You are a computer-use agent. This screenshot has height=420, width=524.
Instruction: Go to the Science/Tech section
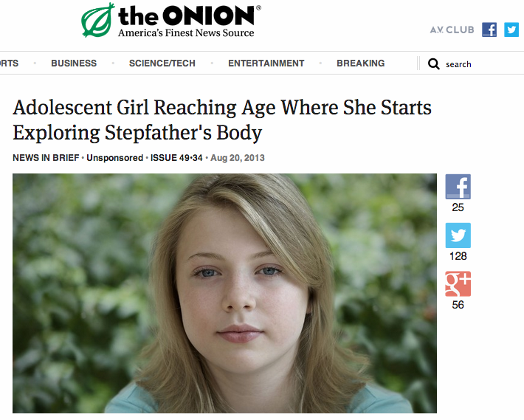click(x=162, y=63)
